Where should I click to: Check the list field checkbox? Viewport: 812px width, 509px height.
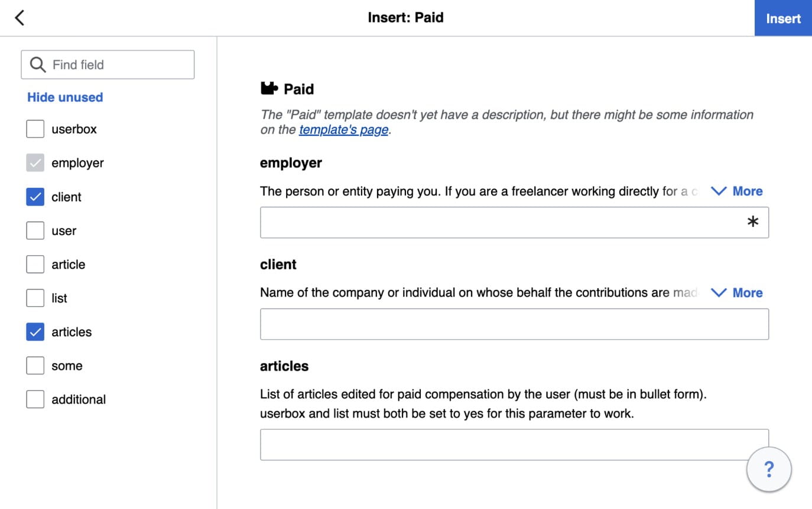coord(35,298)
